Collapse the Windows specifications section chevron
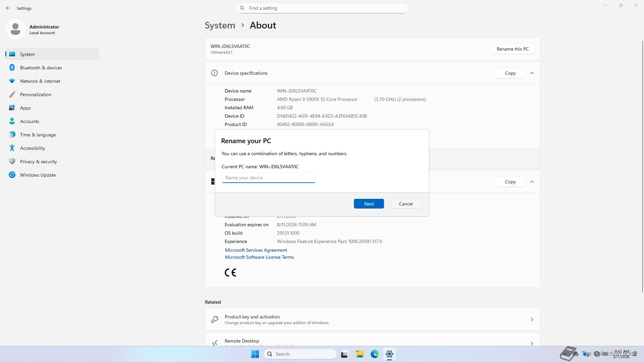This screenshot has width=644, height=362. (532, 182)
